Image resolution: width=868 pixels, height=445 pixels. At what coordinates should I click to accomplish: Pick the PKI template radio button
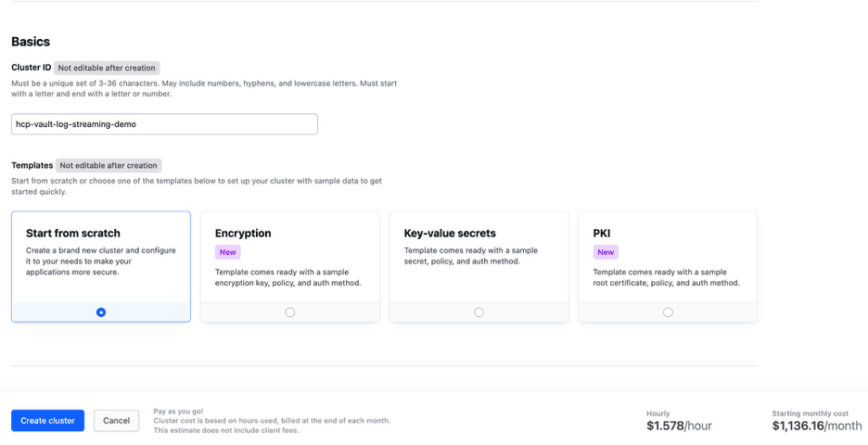coord(668,312)
